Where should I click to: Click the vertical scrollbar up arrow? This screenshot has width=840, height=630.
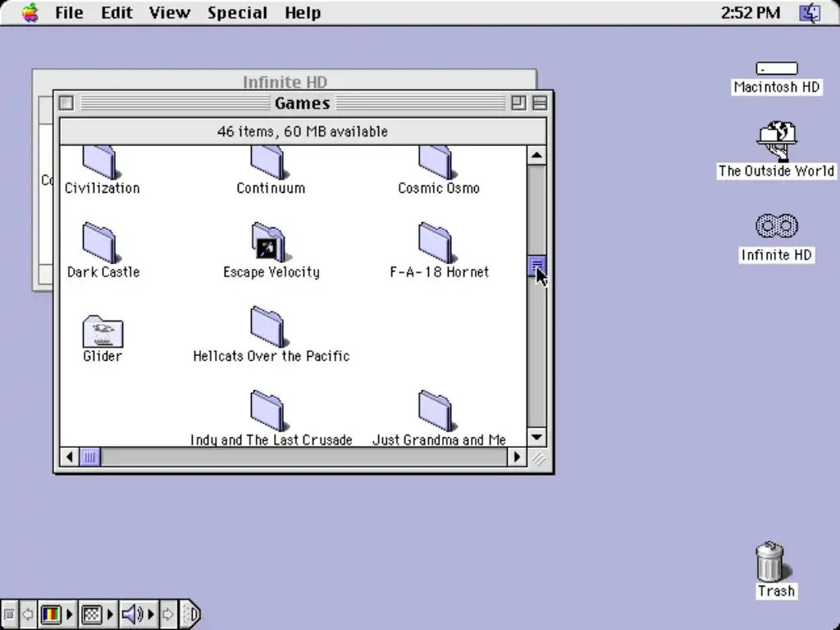(536, 155)
